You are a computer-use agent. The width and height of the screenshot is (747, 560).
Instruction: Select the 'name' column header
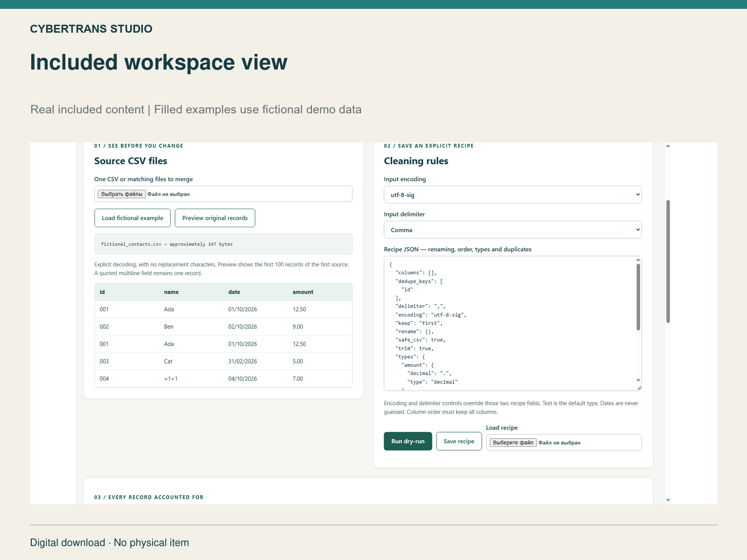click(x=171, y=292)
